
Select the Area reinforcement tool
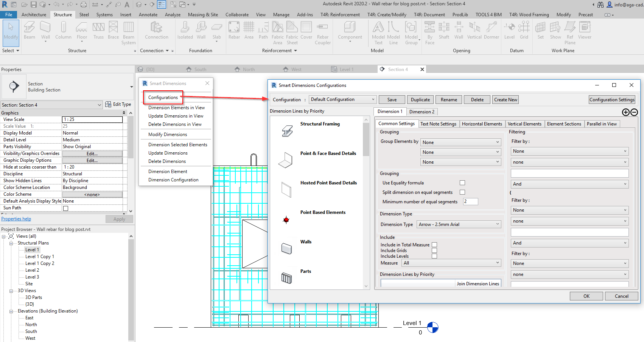[x=249, y=30]
